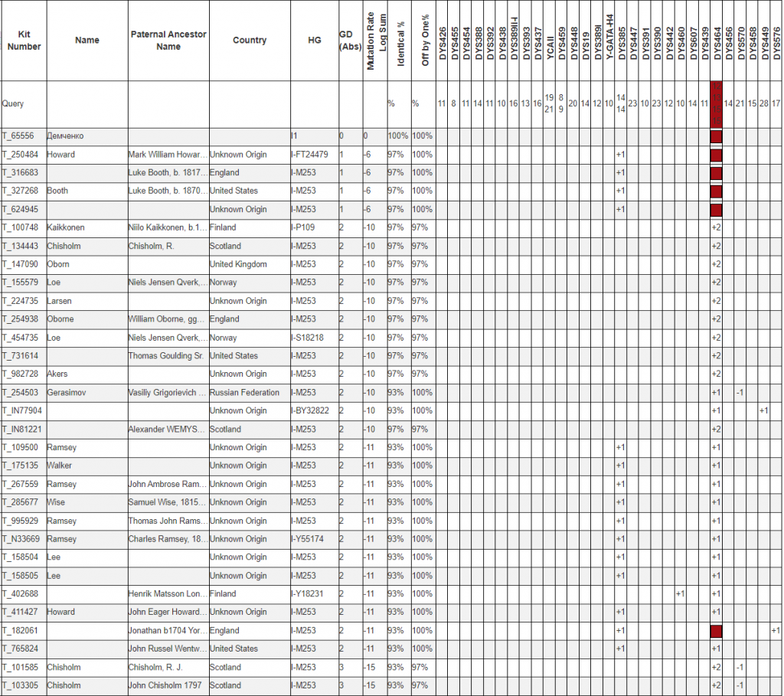Viewport: 784px width, 696px height.
Task: Select the Paternal Ancestor Name column header
Action: point(168,41)
